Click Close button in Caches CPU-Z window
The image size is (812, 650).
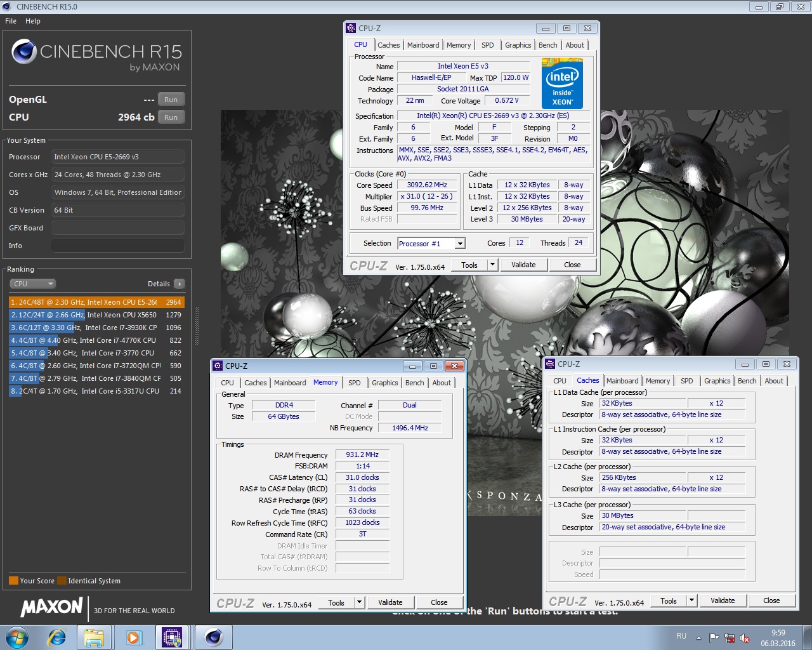coord(771,600)
